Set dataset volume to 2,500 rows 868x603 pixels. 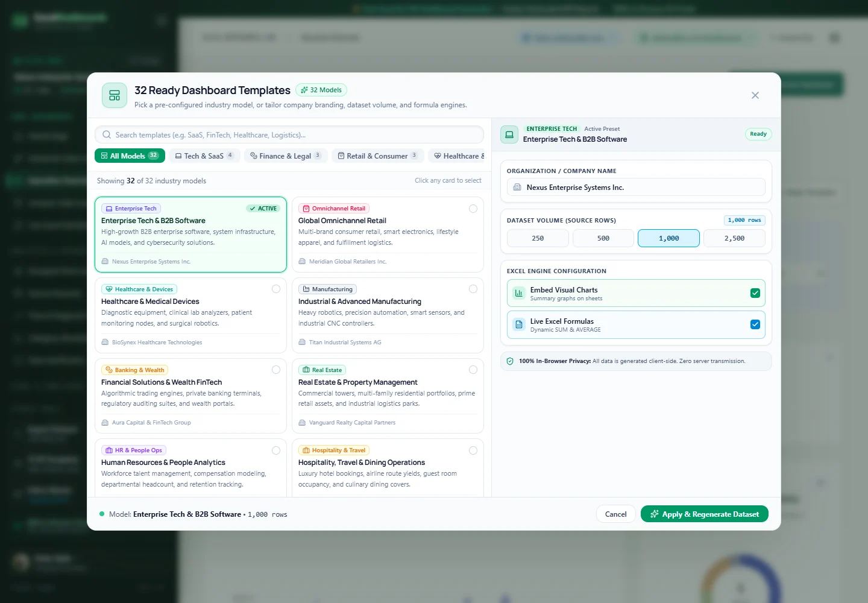point(734,238)
